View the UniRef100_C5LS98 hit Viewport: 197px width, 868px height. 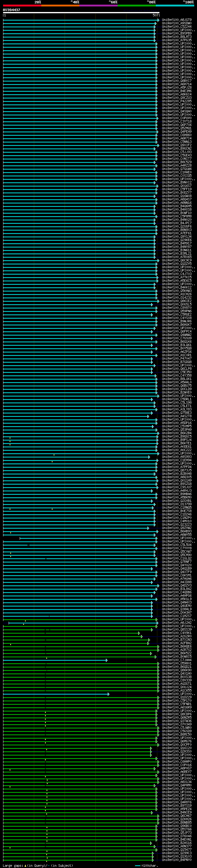177,403
